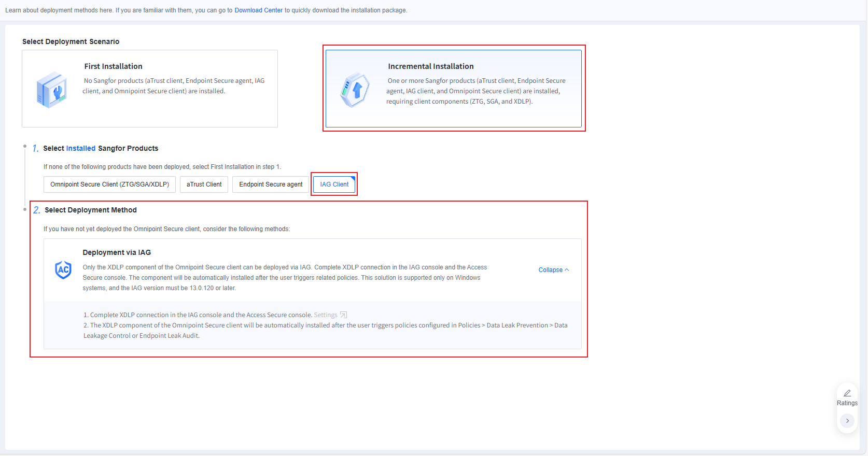Toggle Omnipoint Secure Client (ZTG/SGA/XDLP) product

click(x=109, y=184)
